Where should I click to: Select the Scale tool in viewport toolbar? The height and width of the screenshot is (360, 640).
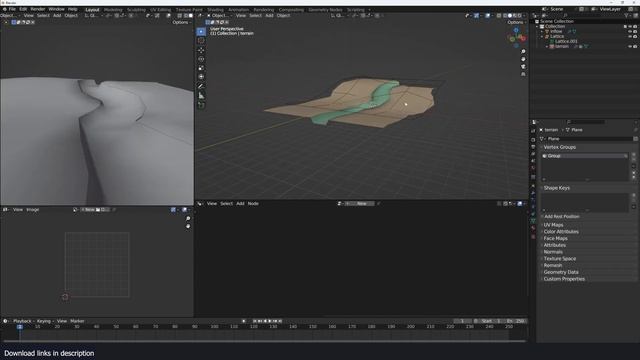[201, 68]
